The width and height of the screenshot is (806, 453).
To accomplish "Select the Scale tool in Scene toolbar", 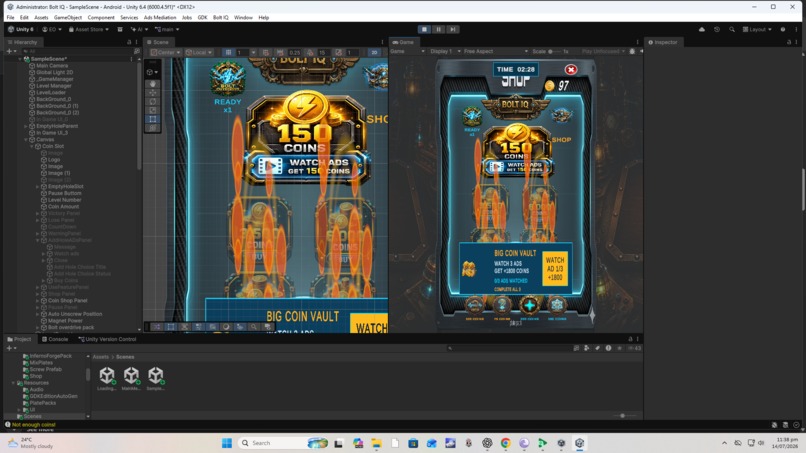I will tap(153, 110).
